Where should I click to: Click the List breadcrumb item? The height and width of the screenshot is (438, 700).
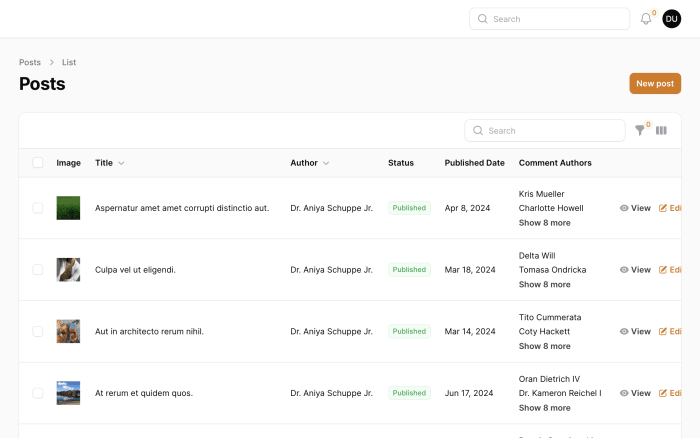(x=69, y=62)
